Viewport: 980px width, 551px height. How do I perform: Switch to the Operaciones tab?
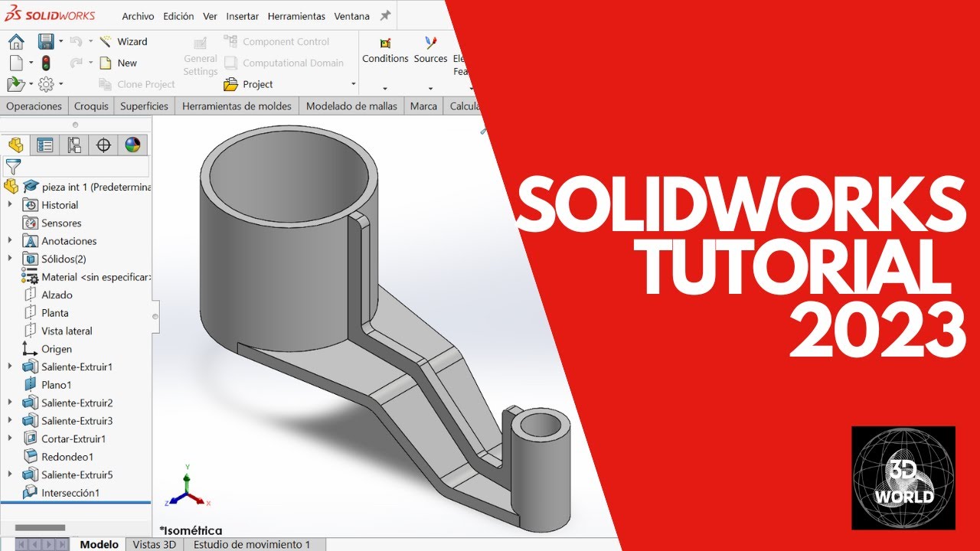34,106
